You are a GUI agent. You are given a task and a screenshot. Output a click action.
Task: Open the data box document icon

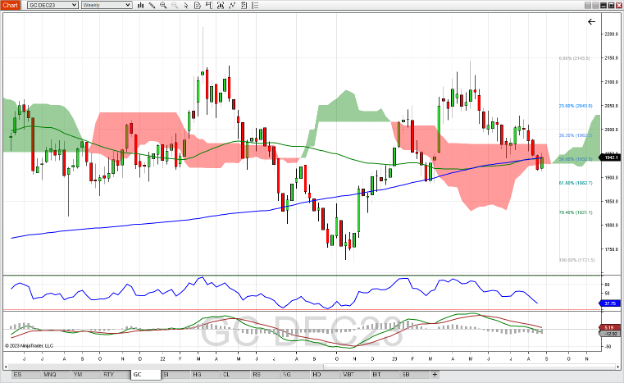(197, 5)
